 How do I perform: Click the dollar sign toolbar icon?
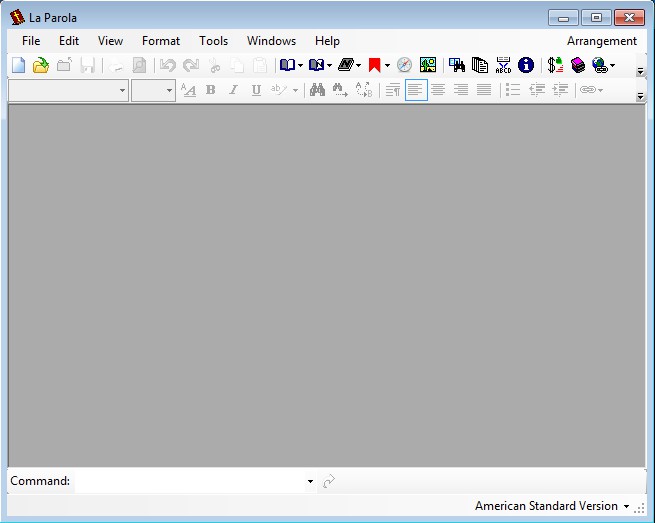(x=555, y=65)
